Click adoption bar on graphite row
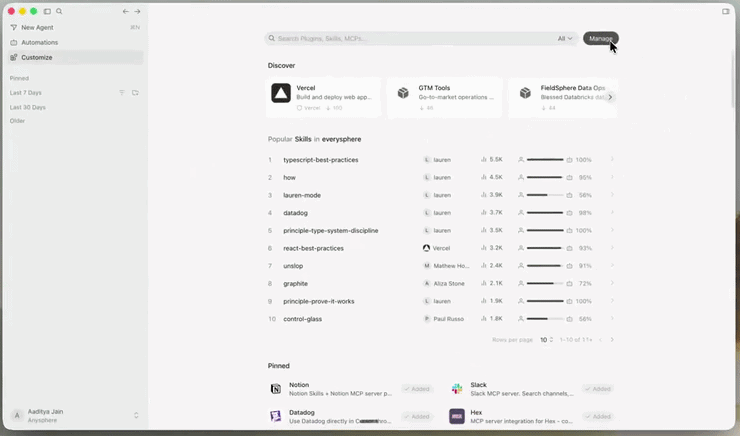740x436 pixels. tap(545, 284)
